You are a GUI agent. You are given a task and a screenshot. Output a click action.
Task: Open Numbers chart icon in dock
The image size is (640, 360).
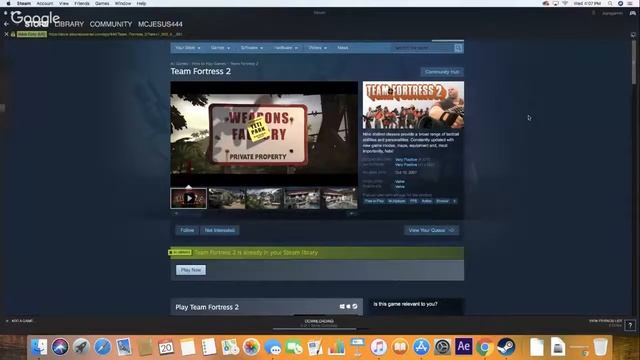pos(336,347)
